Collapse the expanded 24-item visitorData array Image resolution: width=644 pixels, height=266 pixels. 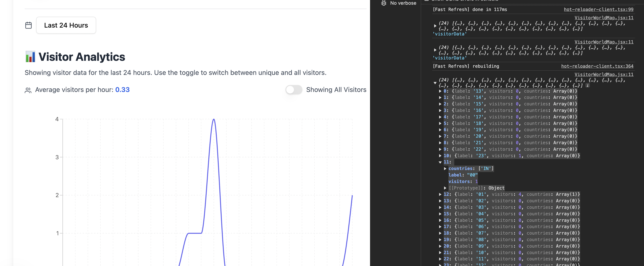point(435,83)
